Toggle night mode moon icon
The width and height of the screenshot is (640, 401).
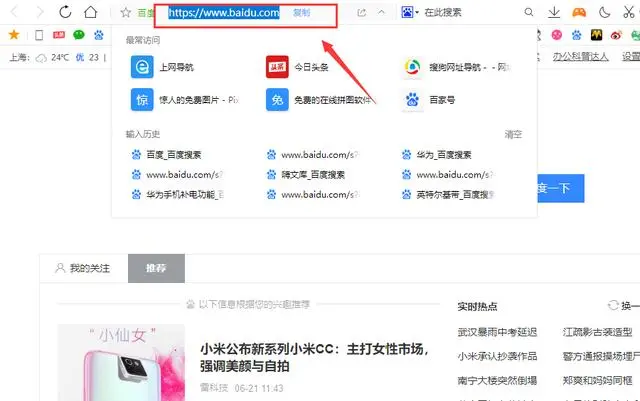pos(604,12)
